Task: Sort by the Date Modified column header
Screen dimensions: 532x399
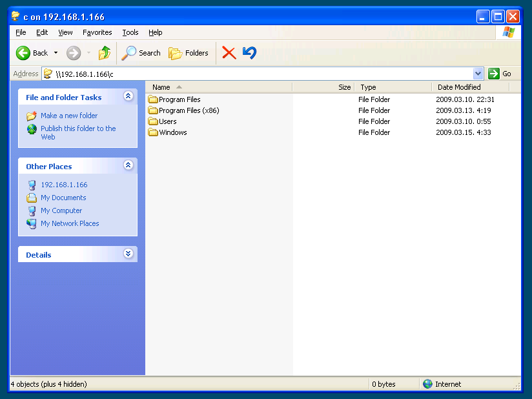Action: coord(471,87)
